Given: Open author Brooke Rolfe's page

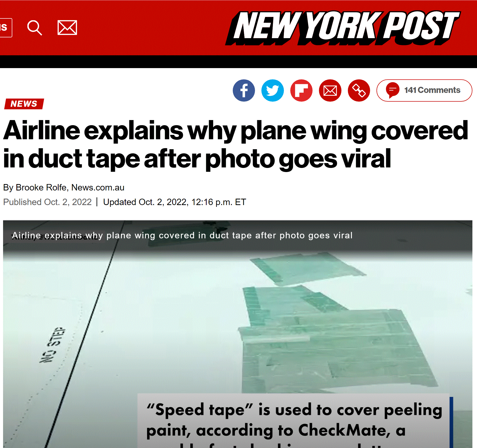Looking at the screenshot, I should (x=41, y=187).
